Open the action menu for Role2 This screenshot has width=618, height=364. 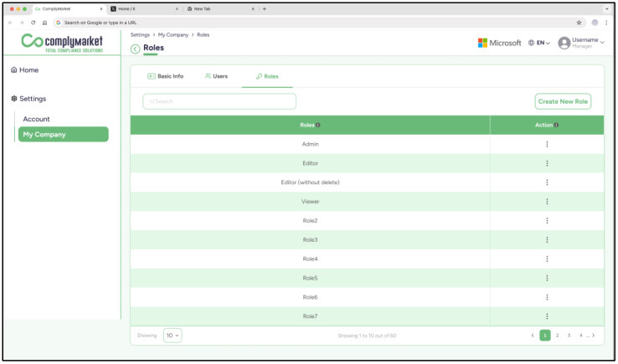tap(547, 221)
